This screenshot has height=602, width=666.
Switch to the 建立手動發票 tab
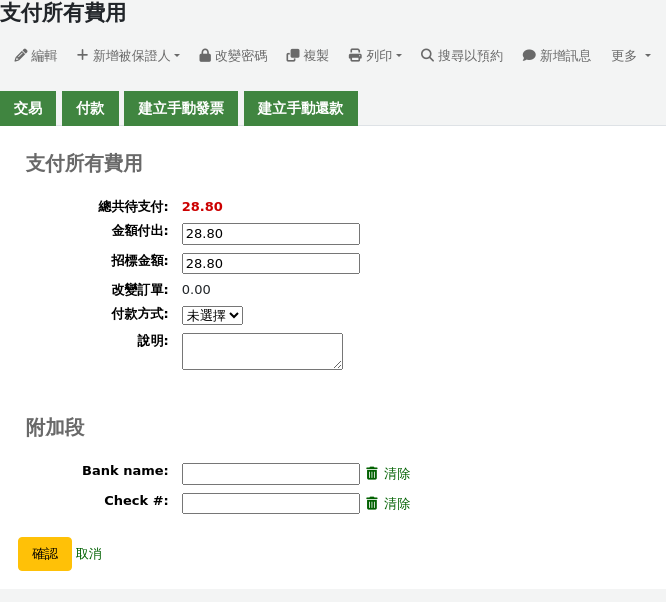click(181, 108)
